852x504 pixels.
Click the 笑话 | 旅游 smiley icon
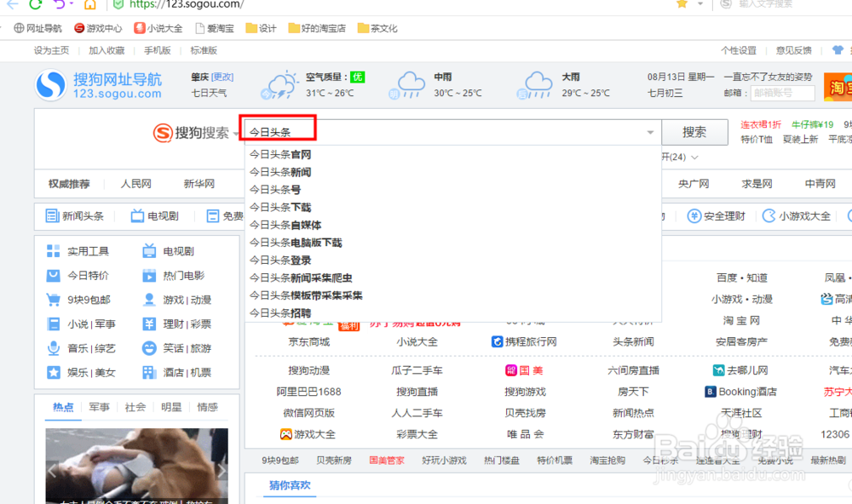click(149, 348)
